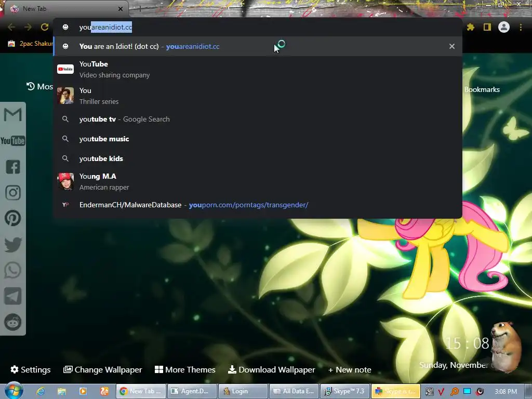Open new tab page Settings
This screenshot has height=399, width=532.
31,369
